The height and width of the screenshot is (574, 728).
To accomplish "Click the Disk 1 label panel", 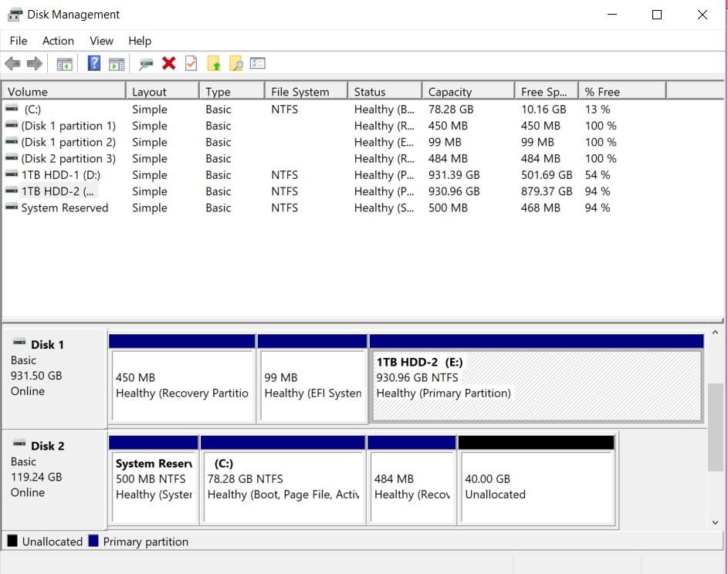I will tap(54, 379).
